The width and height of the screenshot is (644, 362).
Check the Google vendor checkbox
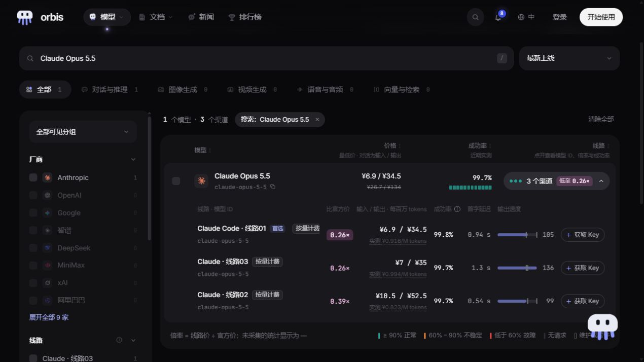click(x=33, y=213)
